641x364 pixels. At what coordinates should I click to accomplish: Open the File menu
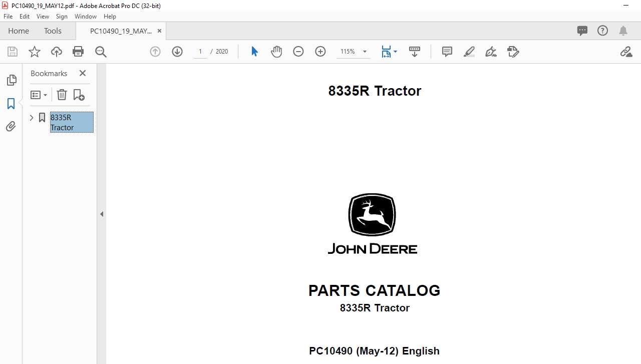pyautogui.click(x=8, y=17)
